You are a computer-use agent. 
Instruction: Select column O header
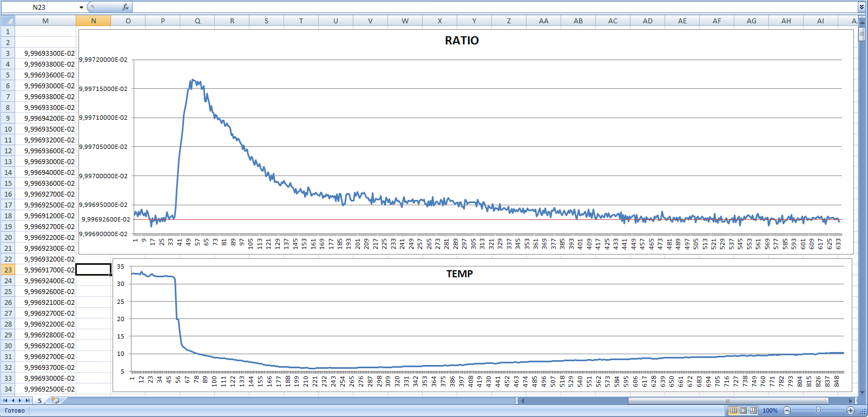pyautogui.click(x=128, y=21)
